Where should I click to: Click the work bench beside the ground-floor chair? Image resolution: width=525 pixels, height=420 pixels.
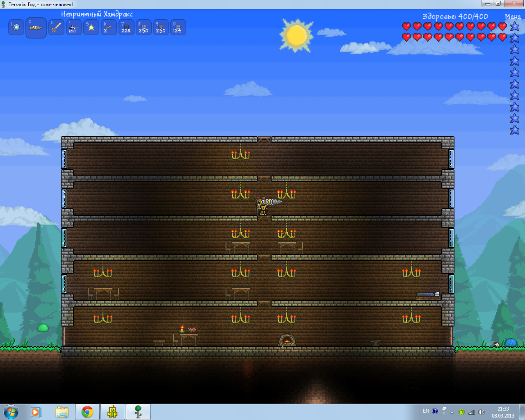click(x=159, y=343)
